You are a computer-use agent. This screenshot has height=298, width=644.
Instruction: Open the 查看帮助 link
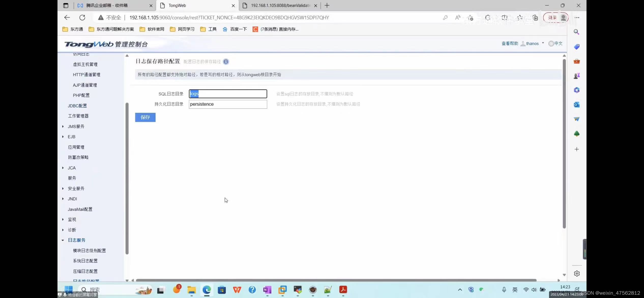pos(510,44)
